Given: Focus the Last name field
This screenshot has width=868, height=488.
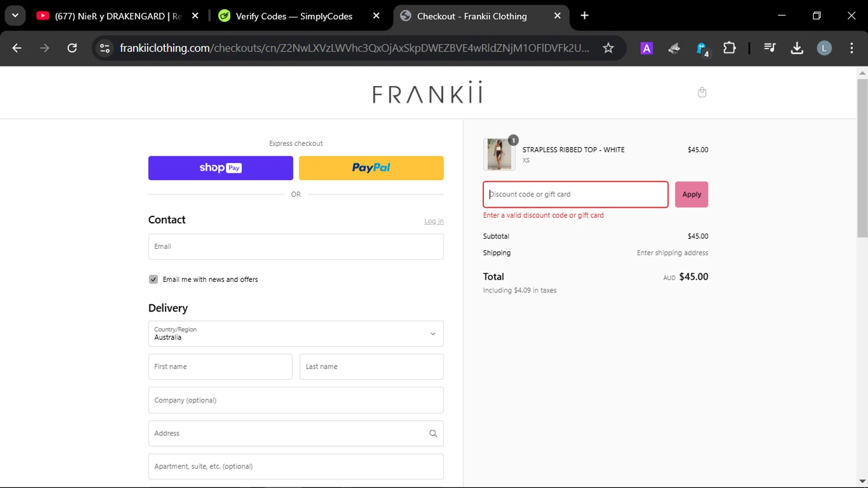Looking at the screenshot, I should coord(372,366).
